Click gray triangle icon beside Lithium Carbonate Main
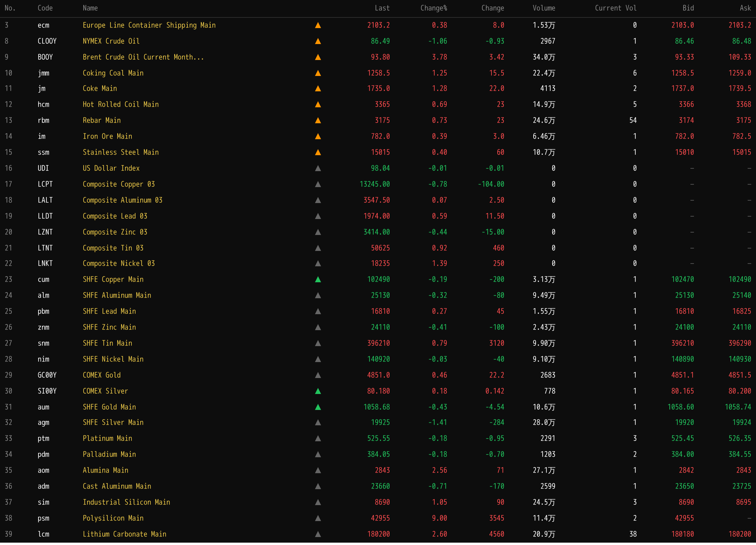Image resolution: width=756 pixels, height=545 pixels. 318,534
